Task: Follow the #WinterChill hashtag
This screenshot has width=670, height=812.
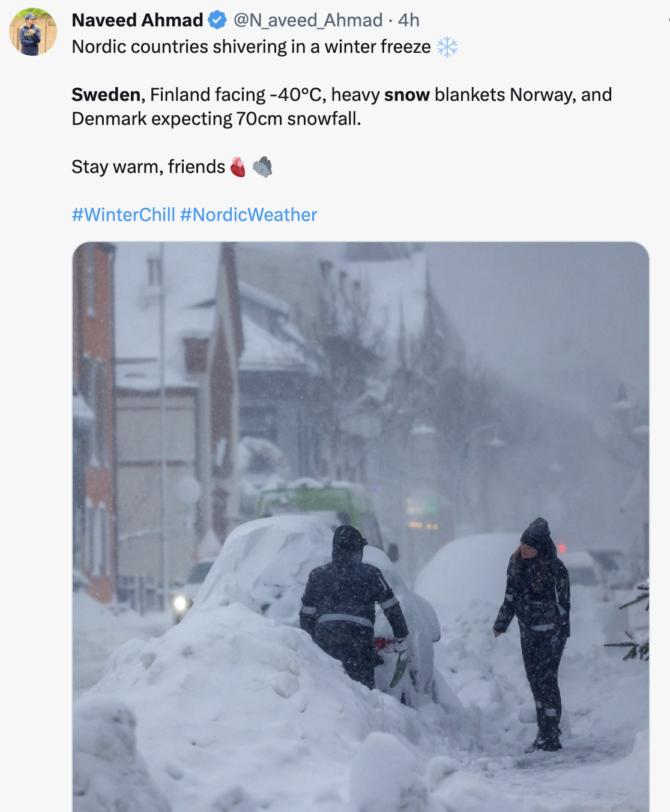Action: (124, 215)
